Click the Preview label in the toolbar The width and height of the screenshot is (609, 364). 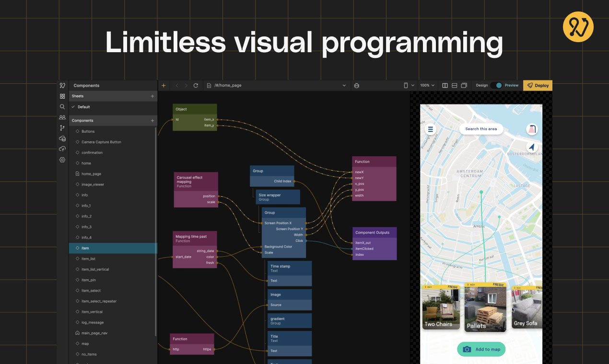tap(512, 85)
